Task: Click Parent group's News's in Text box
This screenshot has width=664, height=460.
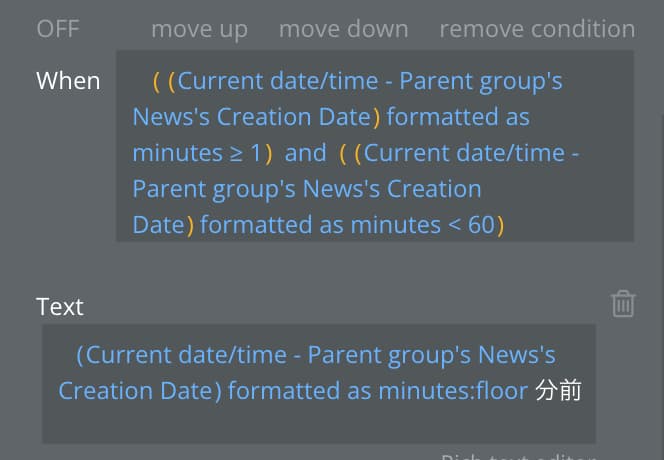Action: point(432,355)
